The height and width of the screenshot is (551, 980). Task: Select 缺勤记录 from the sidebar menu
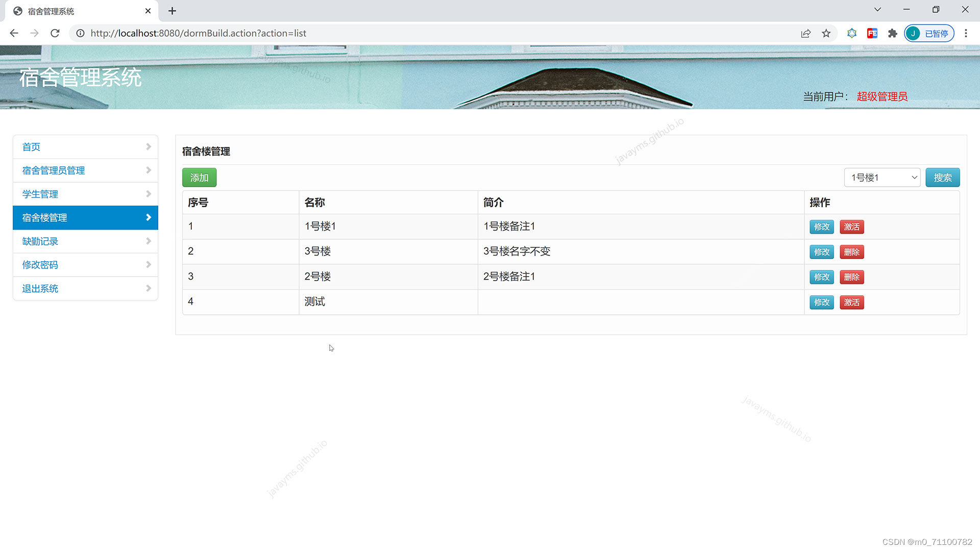[x=40, y=241]
